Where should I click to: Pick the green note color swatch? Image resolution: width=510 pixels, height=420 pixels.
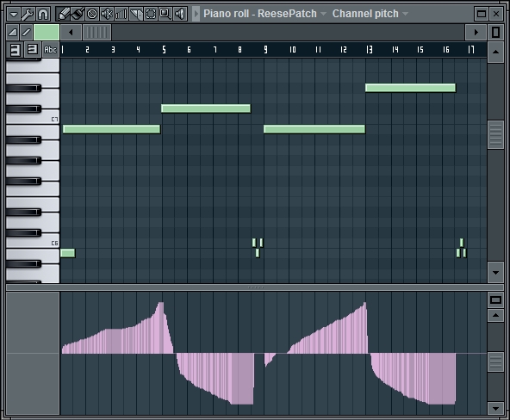pos(47,32)
